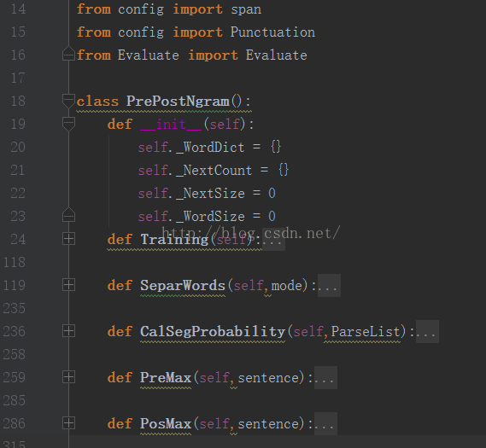This screenshot has width=486, height=448.
Task: Click the SeparWords method name
Action: (183, 286)
